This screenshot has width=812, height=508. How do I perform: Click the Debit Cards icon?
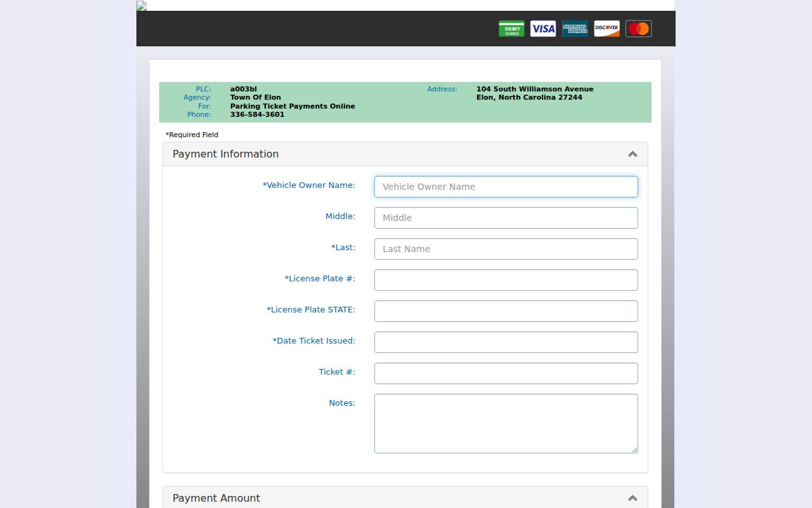(511, 29)
